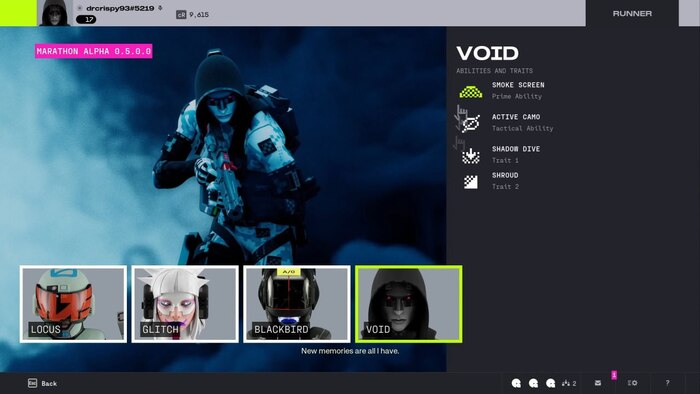Click the pink notification badge
The width and height of the screenshot is (700, 394).
pyautogui.click(x=614, y=375)
